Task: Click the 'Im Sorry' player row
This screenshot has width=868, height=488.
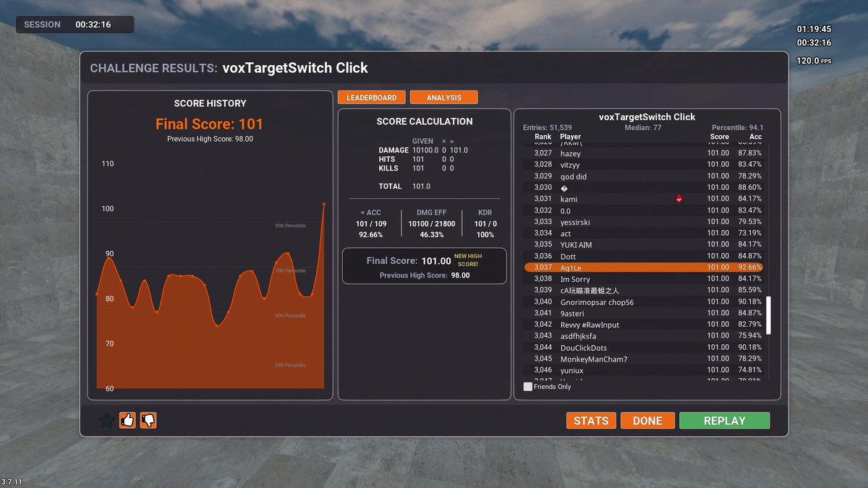Action: point(644,279)
